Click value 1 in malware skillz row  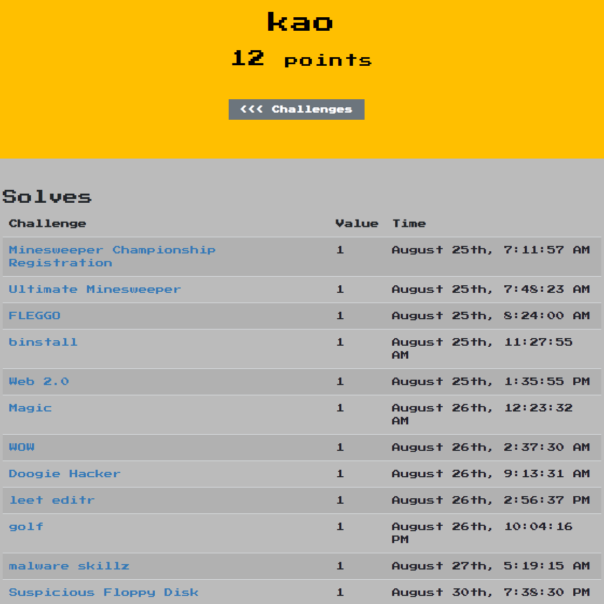pos(340,566)
